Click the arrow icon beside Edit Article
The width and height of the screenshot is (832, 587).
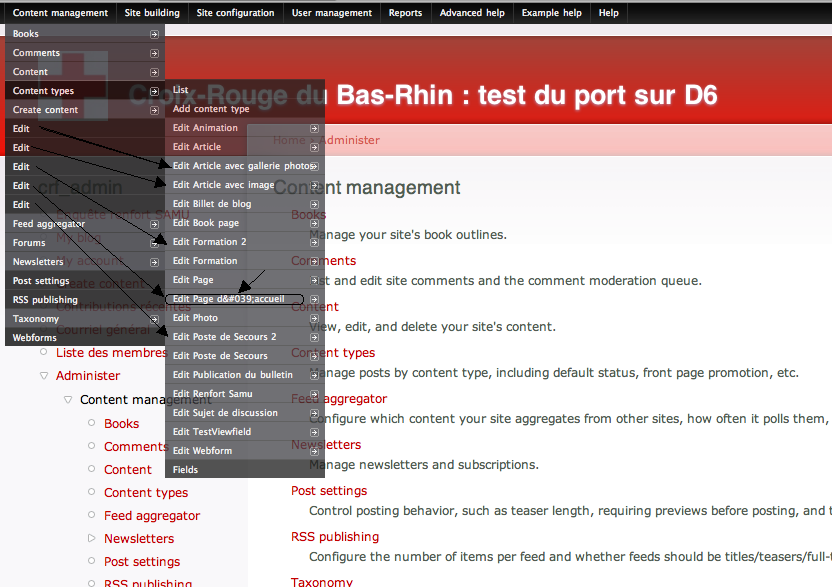click(315, 146)
